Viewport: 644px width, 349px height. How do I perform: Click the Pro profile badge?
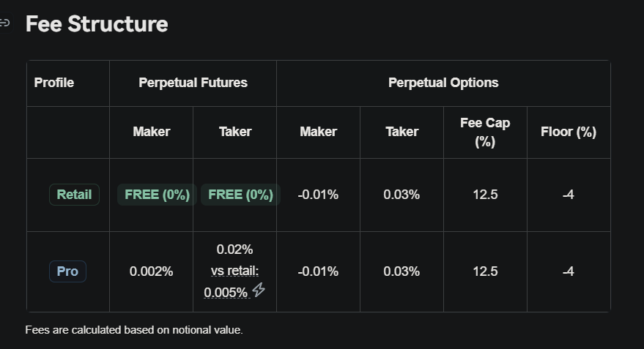tap(67, 271)
